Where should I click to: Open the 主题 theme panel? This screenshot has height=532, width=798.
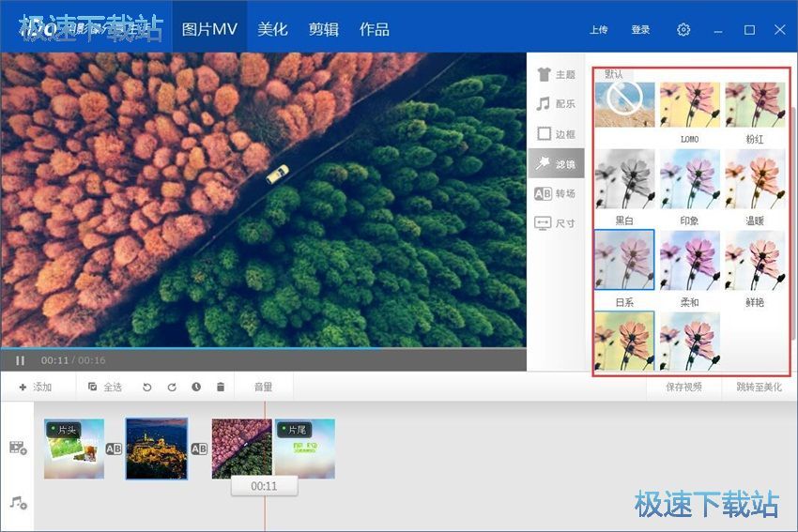click(556, 74)
